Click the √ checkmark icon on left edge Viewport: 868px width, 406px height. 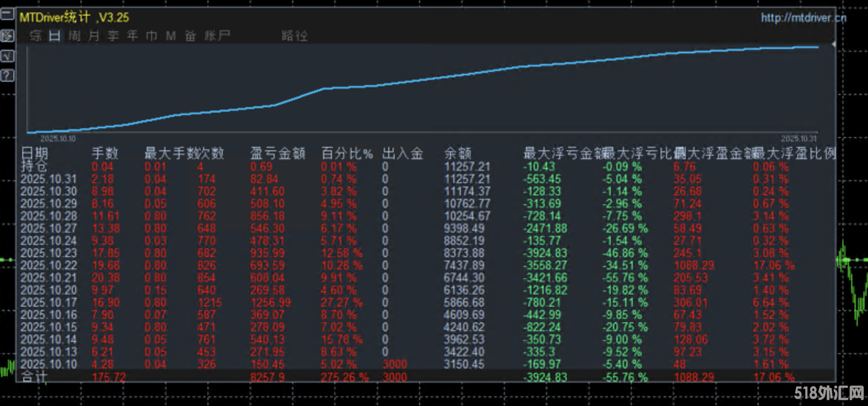point(7,56)
